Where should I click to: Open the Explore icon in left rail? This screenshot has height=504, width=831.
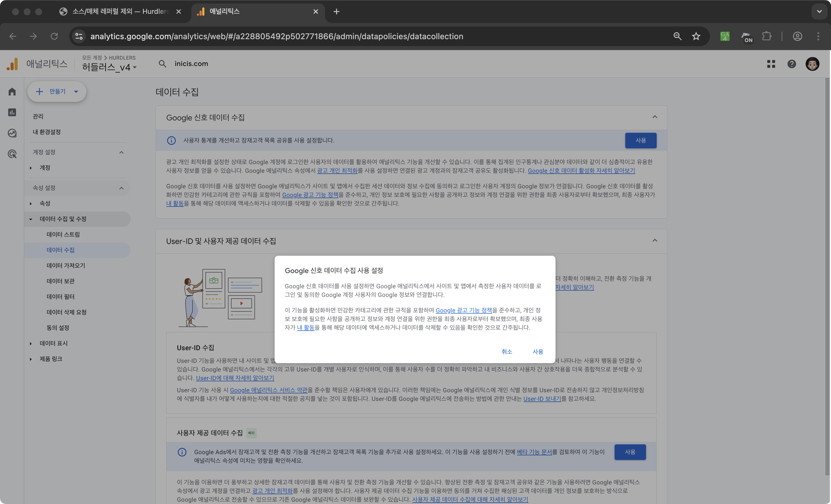pos(12,133)
